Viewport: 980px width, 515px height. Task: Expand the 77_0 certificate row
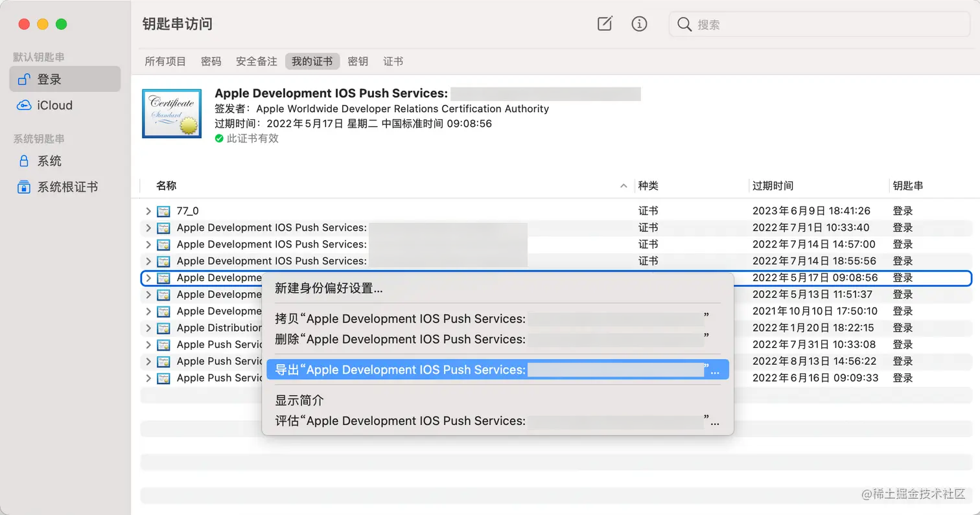148,211
